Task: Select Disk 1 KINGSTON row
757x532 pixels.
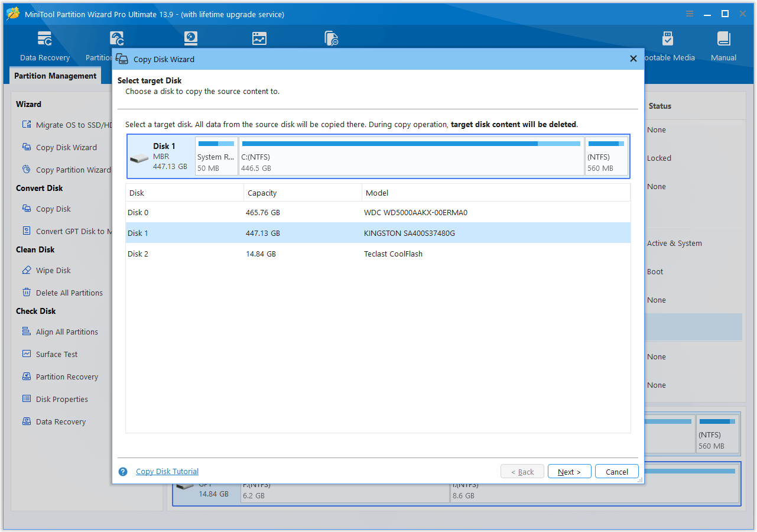Action: tap(378, 233)
